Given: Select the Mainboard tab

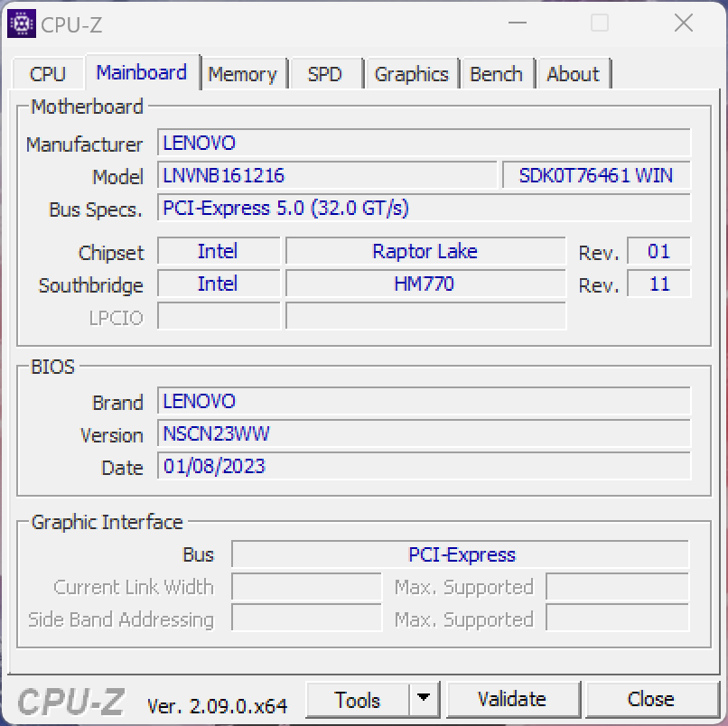Looking at the screenshot, I should click(142, 72).
